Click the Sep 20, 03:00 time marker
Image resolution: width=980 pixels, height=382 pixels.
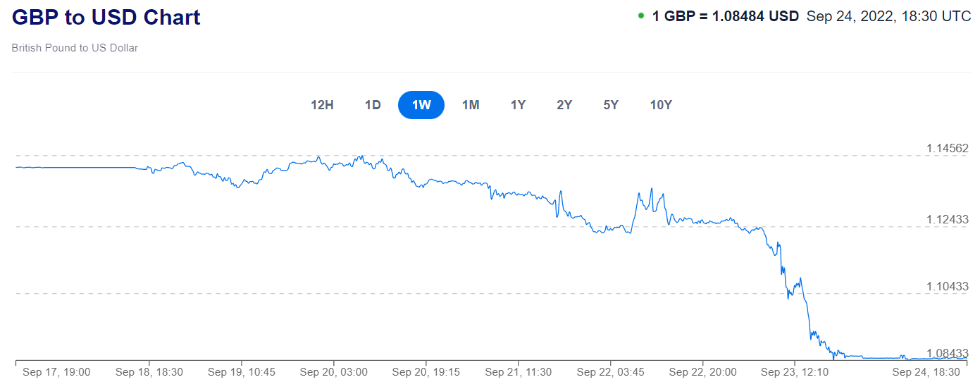click(333, 371)
